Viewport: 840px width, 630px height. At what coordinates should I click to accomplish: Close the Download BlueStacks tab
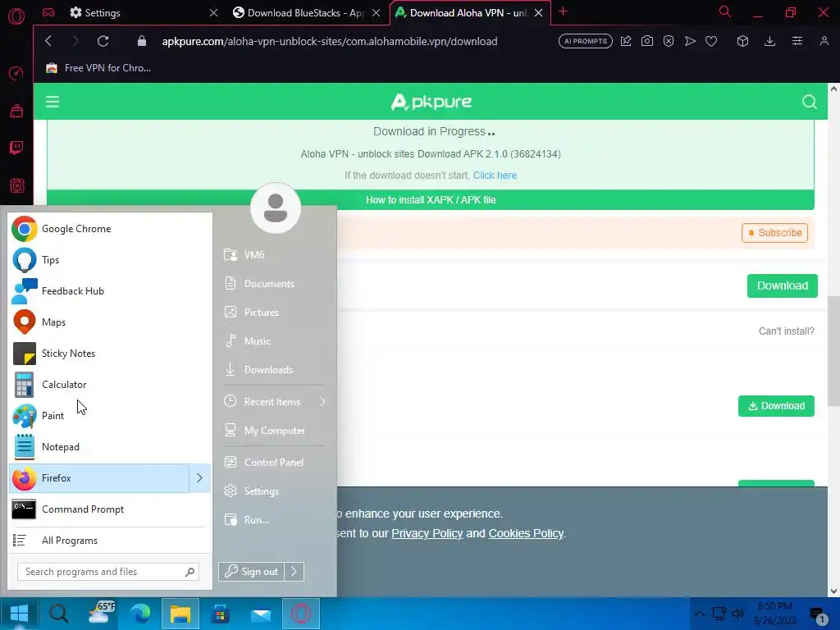(376, 13)
